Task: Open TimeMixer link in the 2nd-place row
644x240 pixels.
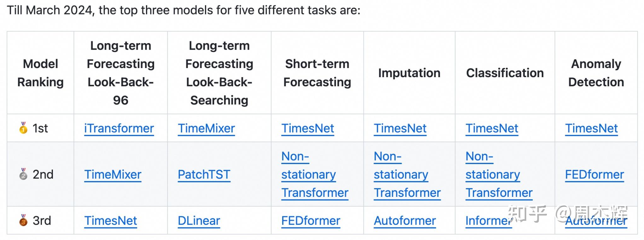Action: [x=113, y=174]
